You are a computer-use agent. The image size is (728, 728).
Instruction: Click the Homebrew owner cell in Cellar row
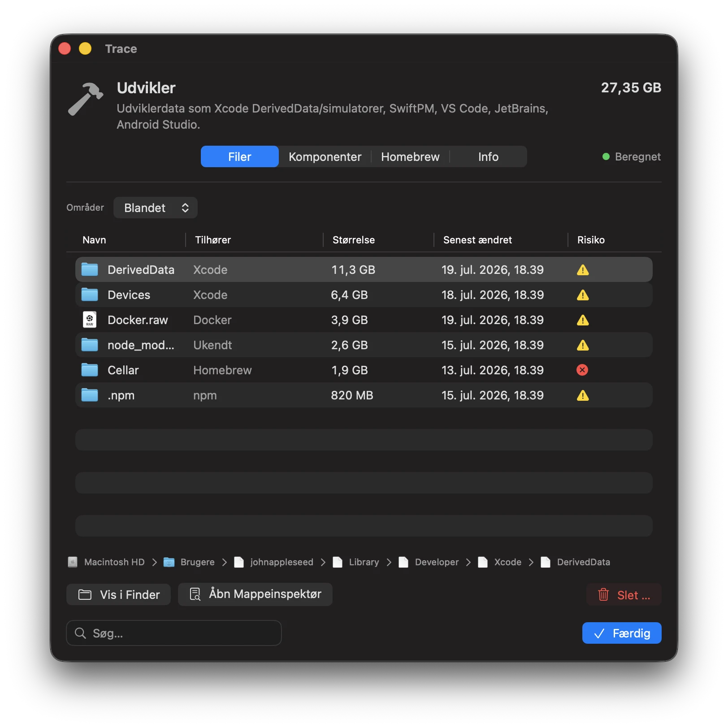[222, 370]
